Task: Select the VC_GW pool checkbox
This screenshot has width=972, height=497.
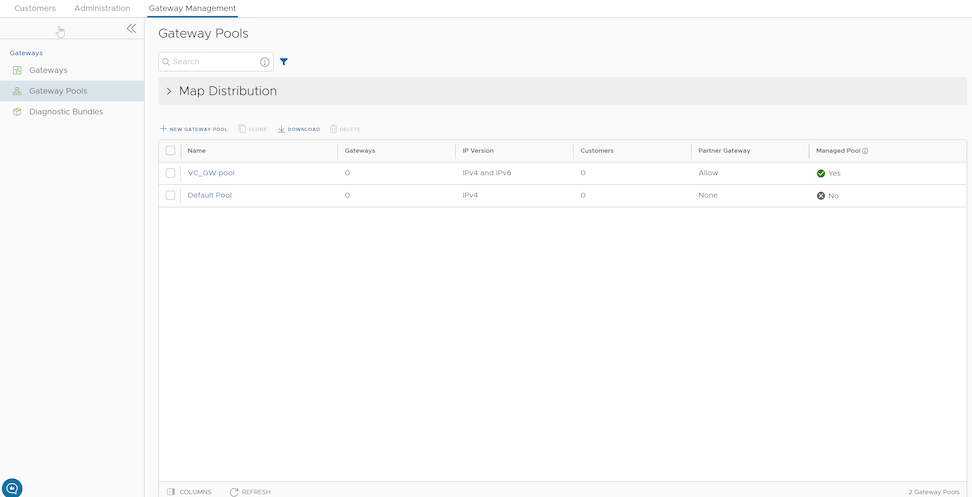Action: click(171, 173)
